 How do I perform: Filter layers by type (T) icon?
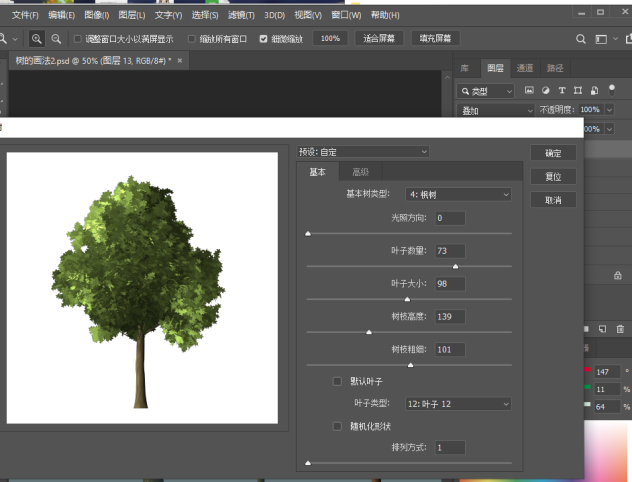(562, 91)
